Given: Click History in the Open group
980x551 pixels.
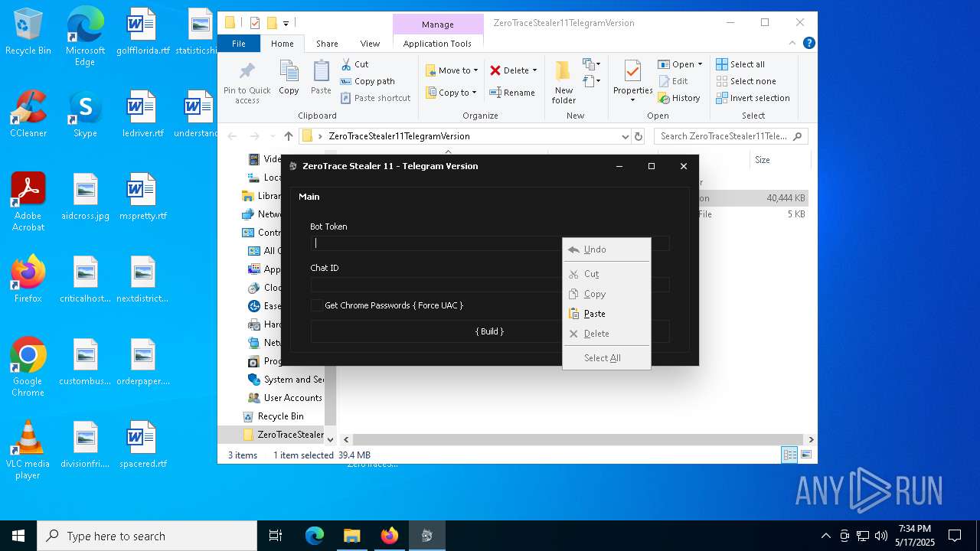Looking at the screenshot, I should click(x=679, y=98).
